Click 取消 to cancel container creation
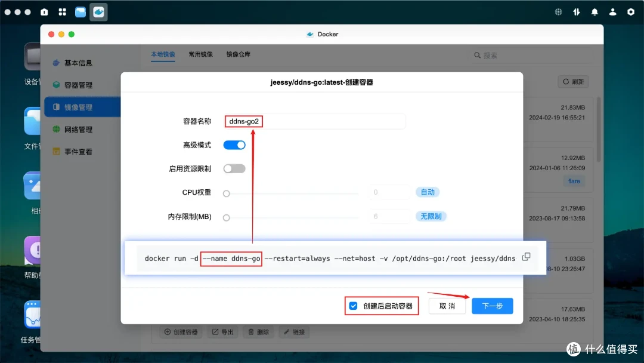The height and width of the screenshot is (363, 644). (x=447, y=306)
